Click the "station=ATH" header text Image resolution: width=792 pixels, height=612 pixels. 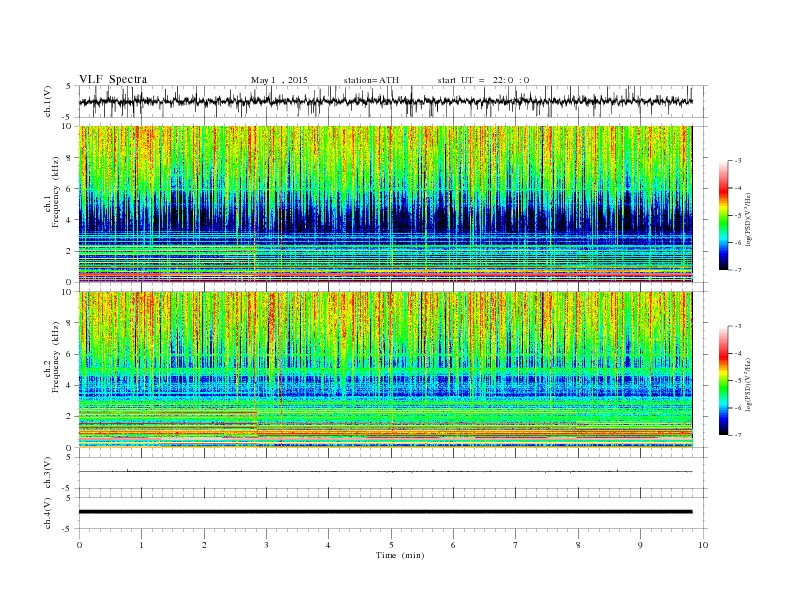[x=371, y=80]
